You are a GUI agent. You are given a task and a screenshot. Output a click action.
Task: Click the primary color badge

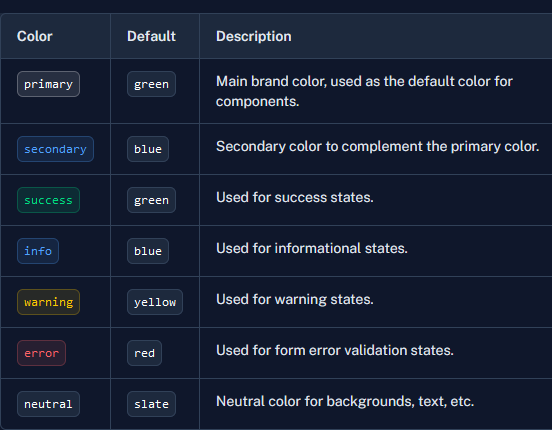click(x=48, y=84)
